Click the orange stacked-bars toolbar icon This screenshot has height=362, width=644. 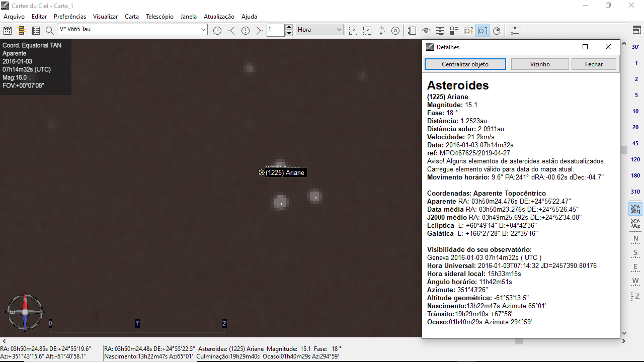pyautogui.click(x=22, y=31)
